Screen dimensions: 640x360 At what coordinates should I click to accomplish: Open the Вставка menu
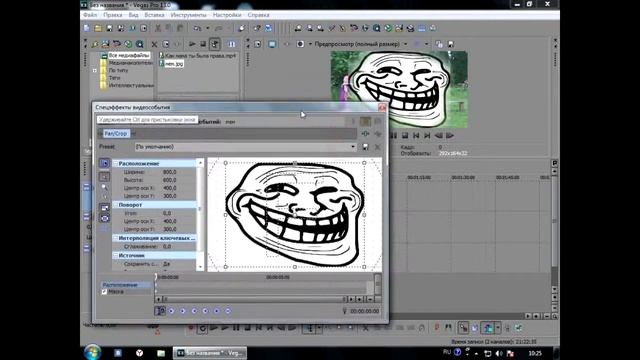[x=154, y=15]
